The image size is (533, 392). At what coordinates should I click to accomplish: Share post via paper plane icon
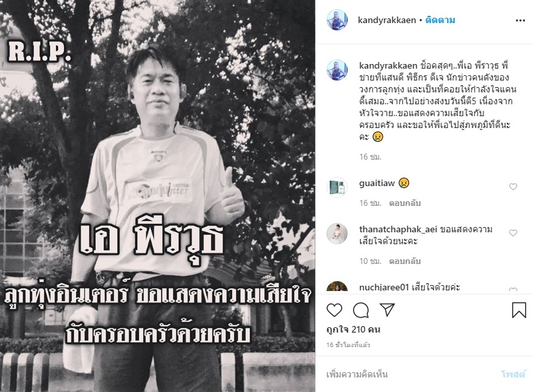387,310
